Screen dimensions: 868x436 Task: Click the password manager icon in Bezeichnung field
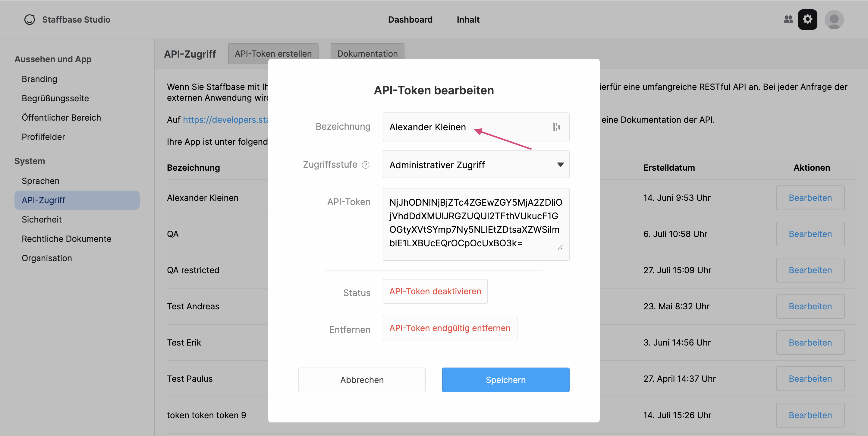click(556, 127)
